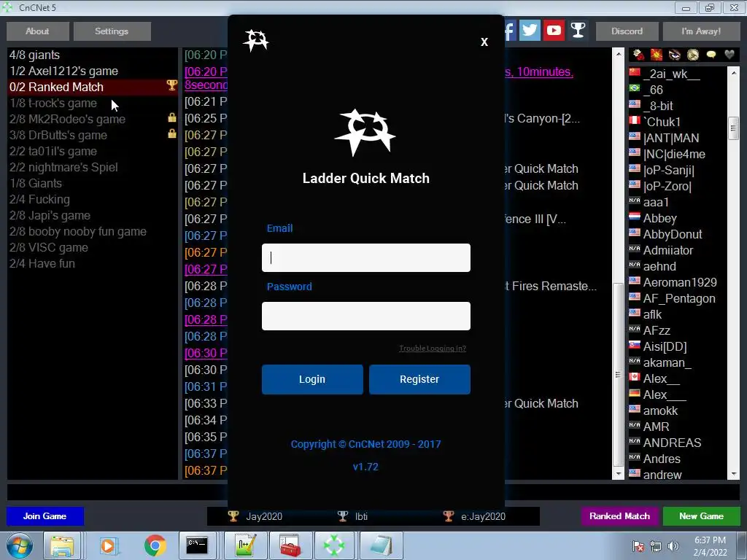Open the Trouble Logging In link
This screenshot has width=747, height=560.
pos(433,348)
